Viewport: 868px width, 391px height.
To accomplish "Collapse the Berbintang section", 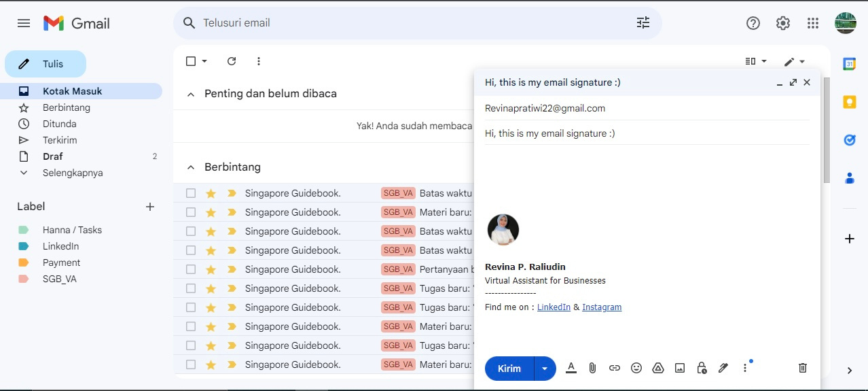I will (191, 167).
